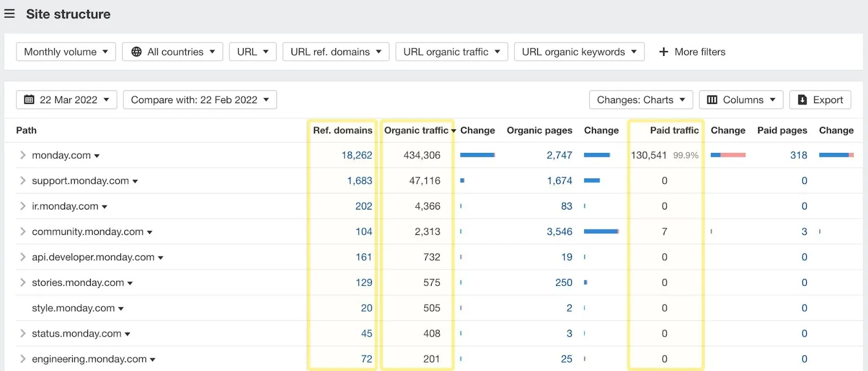Open the URL filter dropdown
The image size is (868, 371).
pyautogui.click(x=253, y=52)
